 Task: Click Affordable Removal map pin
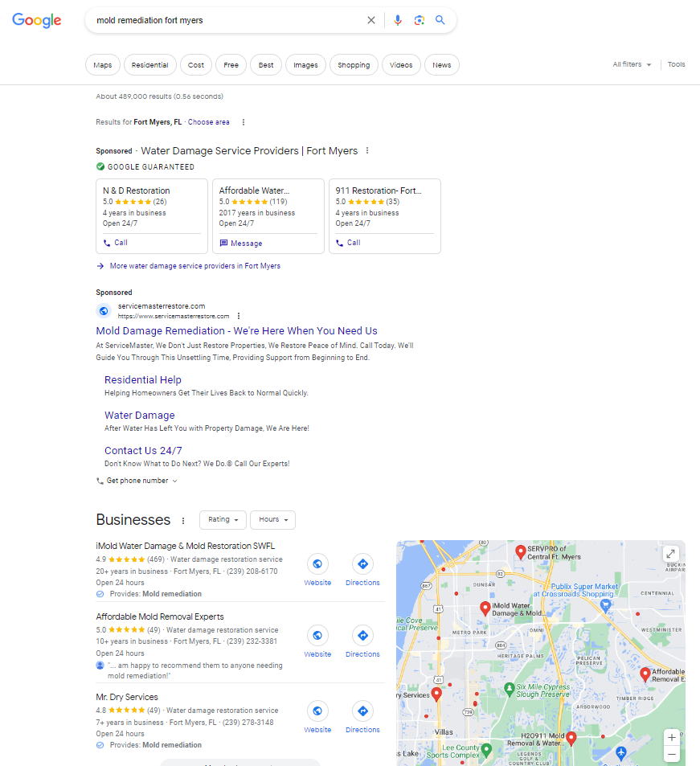645,674
